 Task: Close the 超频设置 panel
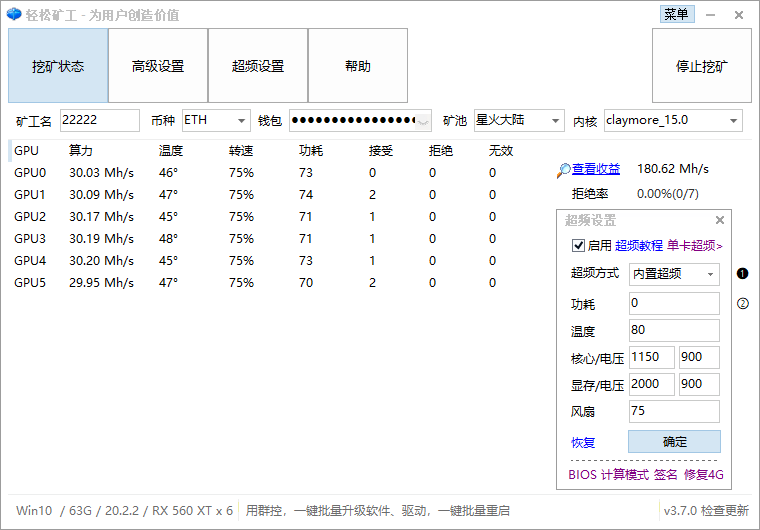click(x=719, y=221)
